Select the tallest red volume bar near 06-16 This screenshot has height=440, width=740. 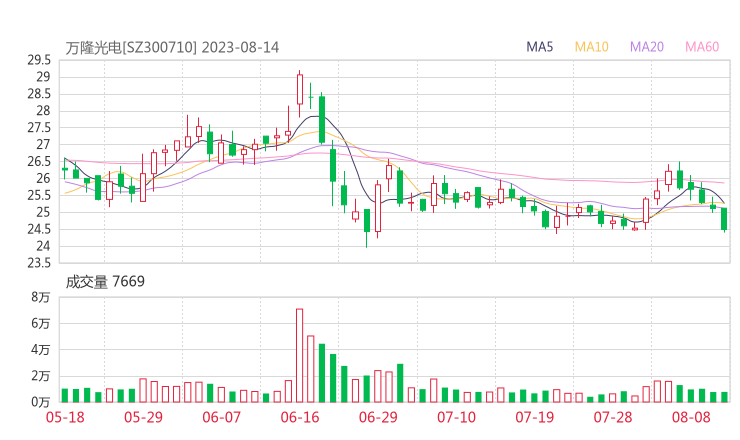(x=299, y=355)
